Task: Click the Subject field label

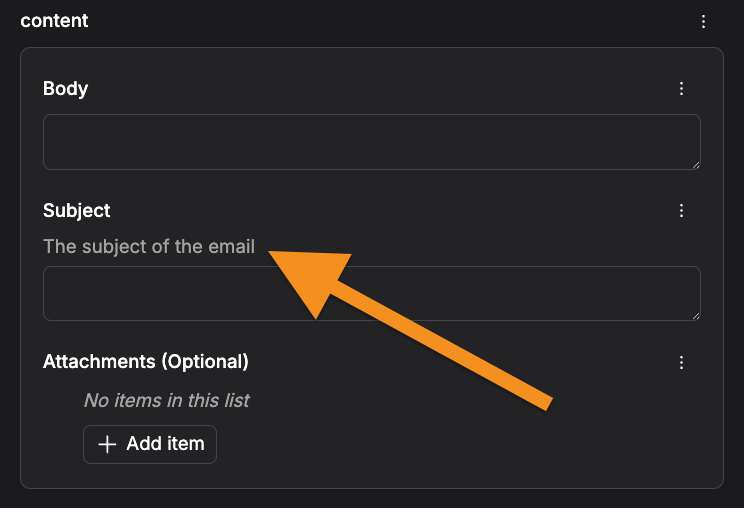Action: 76,211
